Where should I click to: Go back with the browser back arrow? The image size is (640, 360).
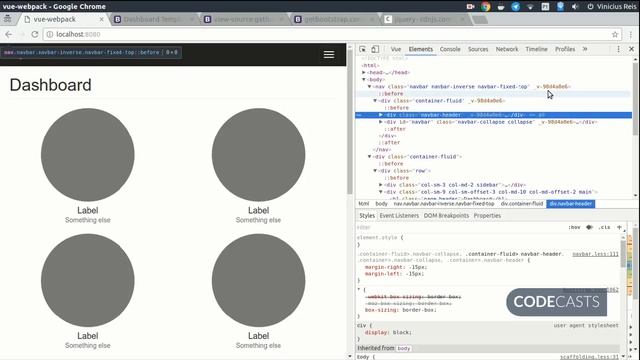[x=9, y=34]
